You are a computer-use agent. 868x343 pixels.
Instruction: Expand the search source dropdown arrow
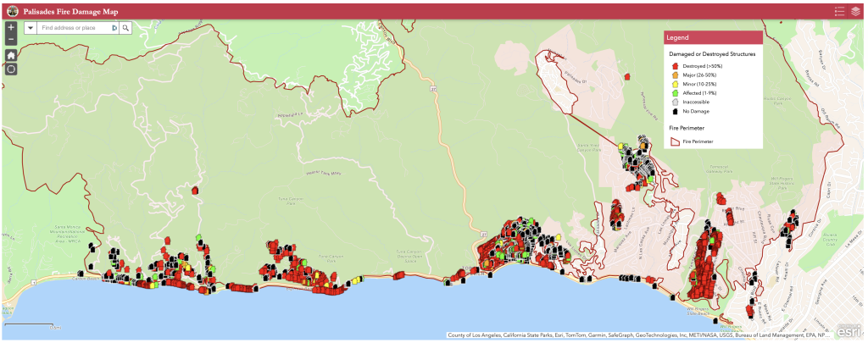31,28
